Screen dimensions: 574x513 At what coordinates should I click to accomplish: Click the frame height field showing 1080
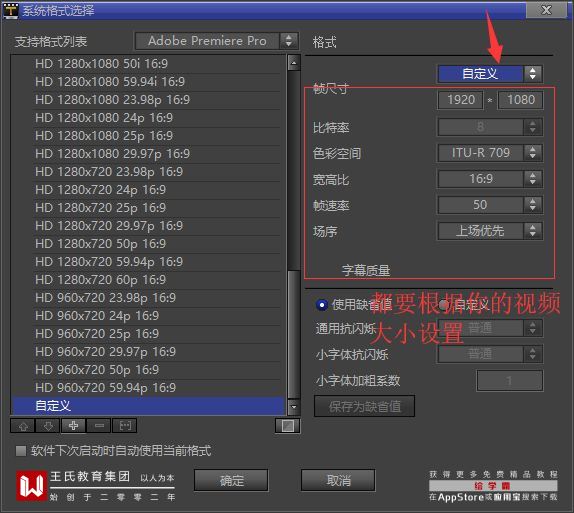(x=520, y=100)
